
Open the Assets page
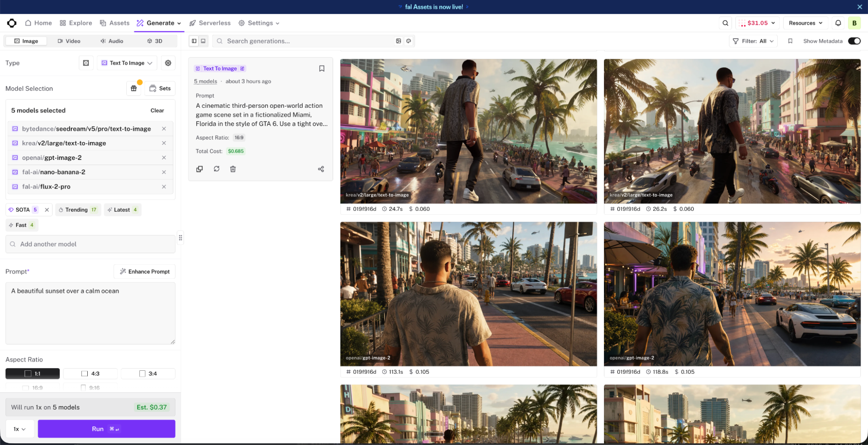point(115,23)
